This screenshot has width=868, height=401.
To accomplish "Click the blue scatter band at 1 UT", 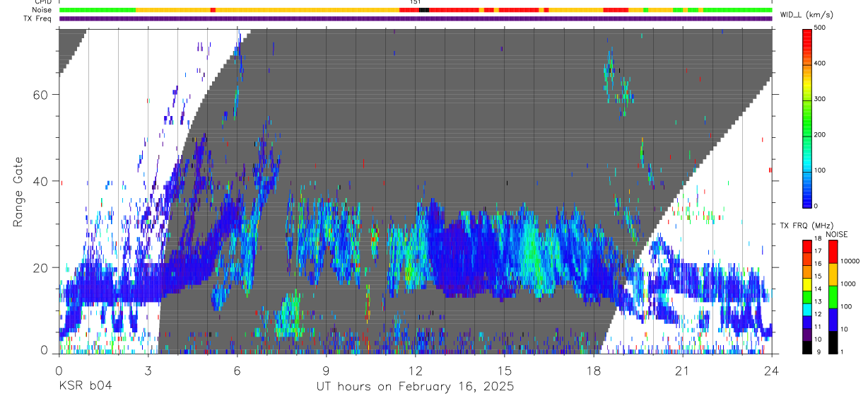I will click(88, 283).
